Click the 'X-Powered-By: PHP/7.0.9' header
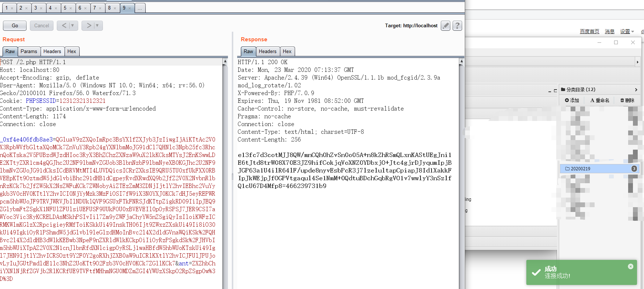 (276, 93)
